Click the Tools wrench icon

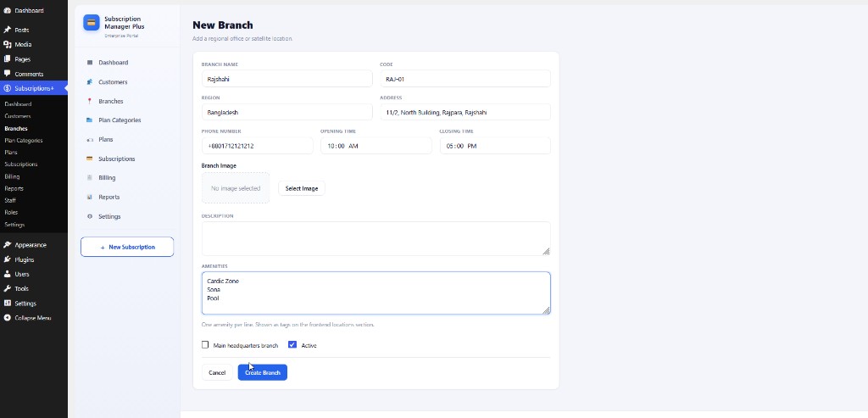(7, 288)
